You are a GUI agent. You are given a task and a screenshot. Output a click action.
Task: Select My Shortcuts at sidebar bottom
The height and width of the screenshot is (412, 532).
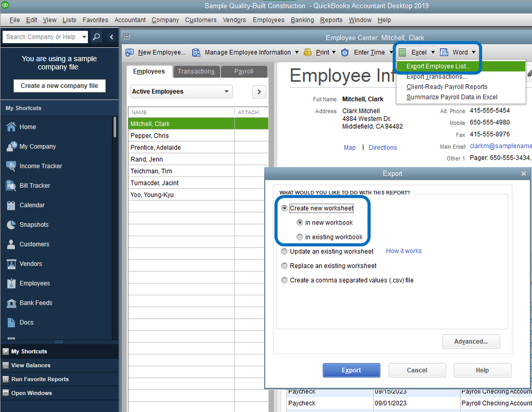pos(60,352)
